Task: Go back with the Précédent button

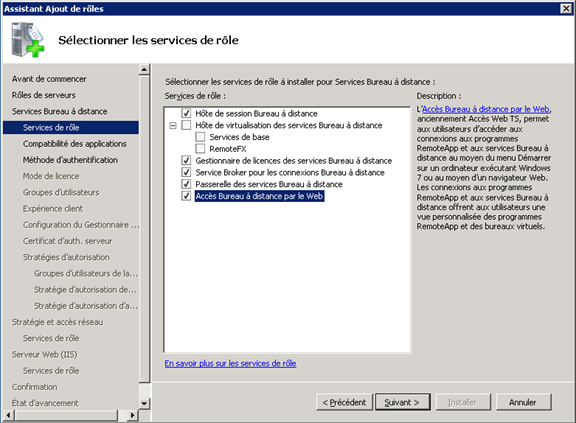Action: click(x=344, y=402)
